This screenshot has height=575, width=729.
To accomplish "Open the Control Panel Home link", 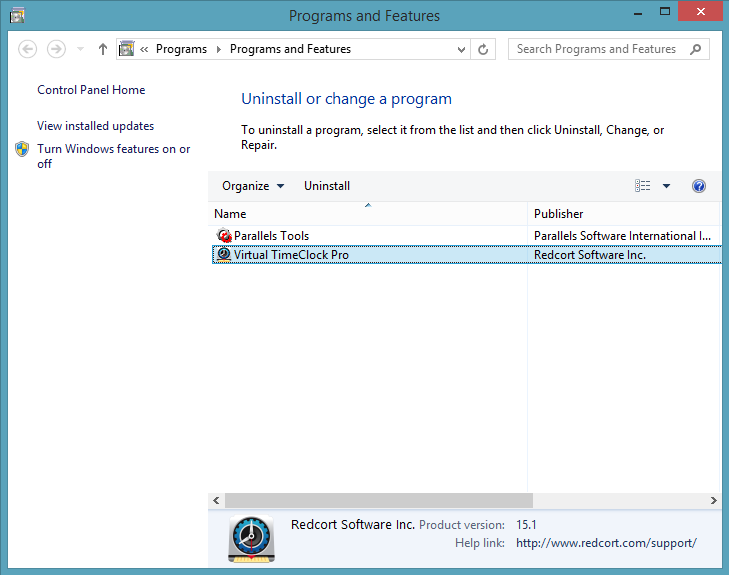I will pos(91,90).
